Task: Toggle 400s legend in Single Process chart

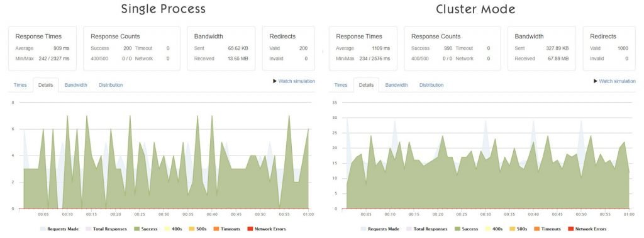Action: click(173, 229)
